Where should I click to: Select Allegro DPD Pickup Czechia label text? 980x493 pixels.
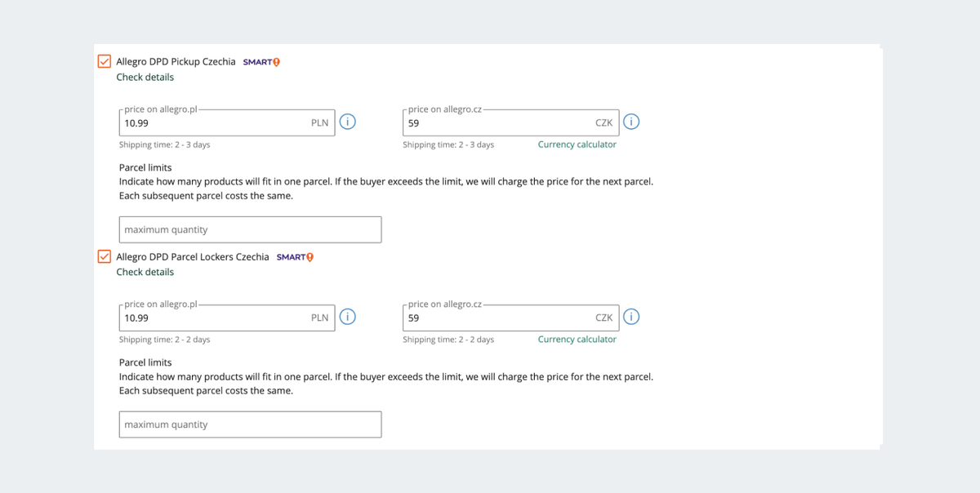tap(176, 62)
